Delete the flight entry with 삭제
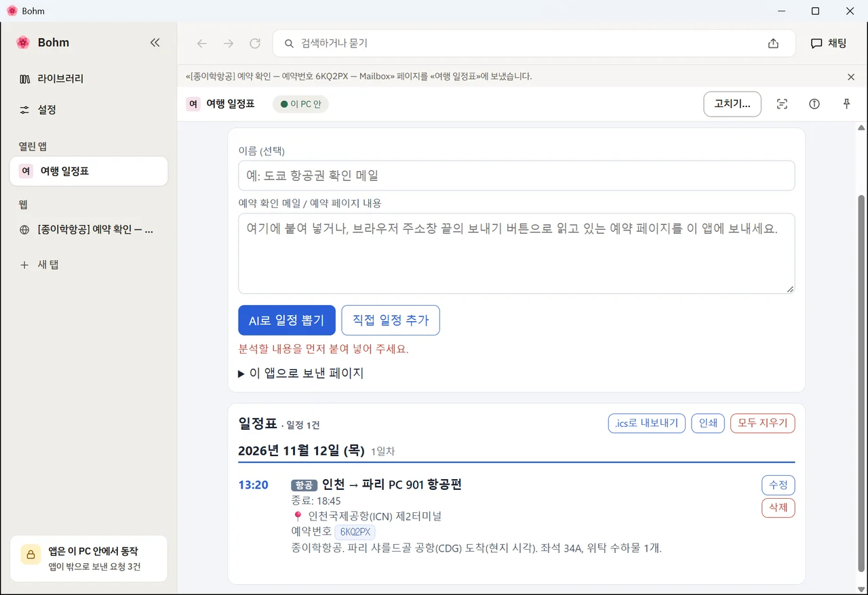Screen dimensions: 868x595 778,508
